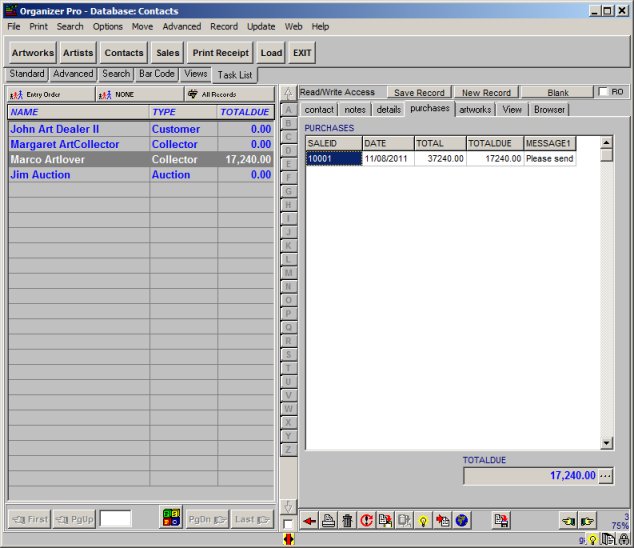
Task: Click the status bar padlock icon
Action: (x=624, y=540)
